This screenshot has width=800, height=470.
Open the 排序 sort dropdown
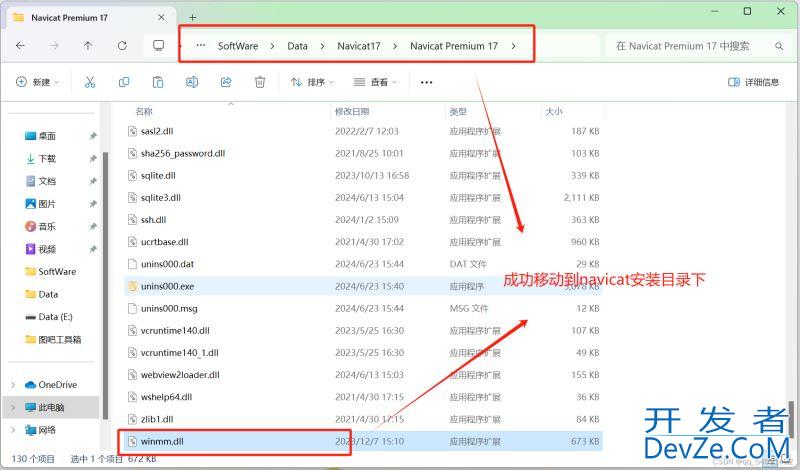[312, 82]
